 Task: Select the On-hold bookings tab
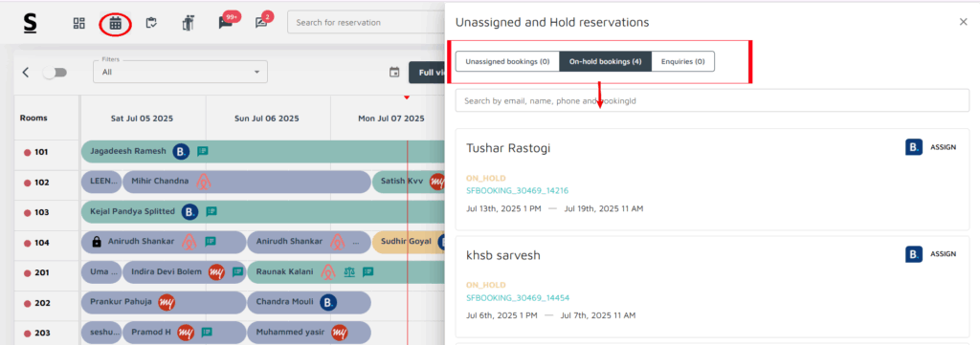coord(606,62)
